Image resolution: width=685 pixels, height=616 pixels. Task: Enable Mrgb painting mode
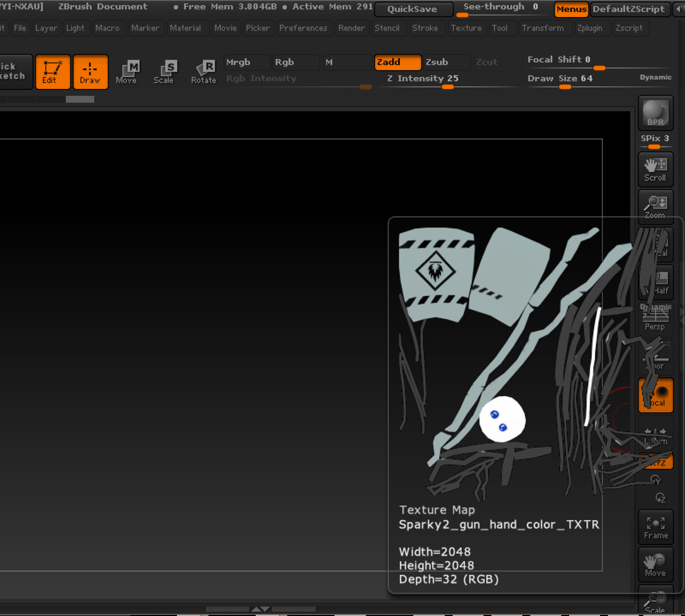pyautogui.click(x=247, y=62)
